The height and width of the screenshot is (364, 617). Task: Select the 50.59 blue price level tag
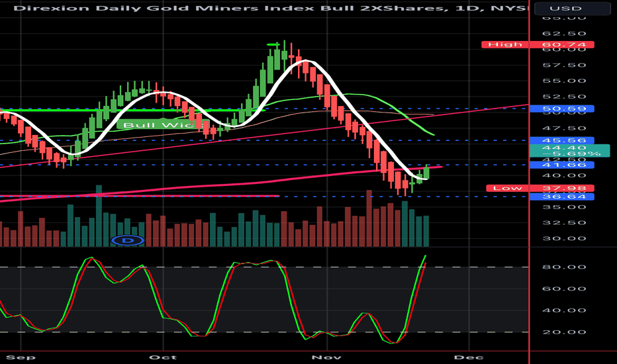point(562,109)
